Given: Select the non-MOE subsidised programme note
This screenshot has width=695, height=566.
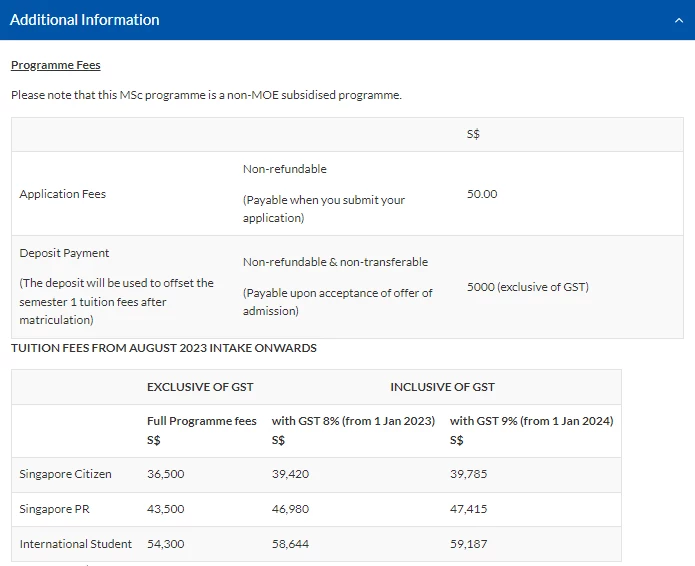Looking at the screenshot, I should pos(207,95).
